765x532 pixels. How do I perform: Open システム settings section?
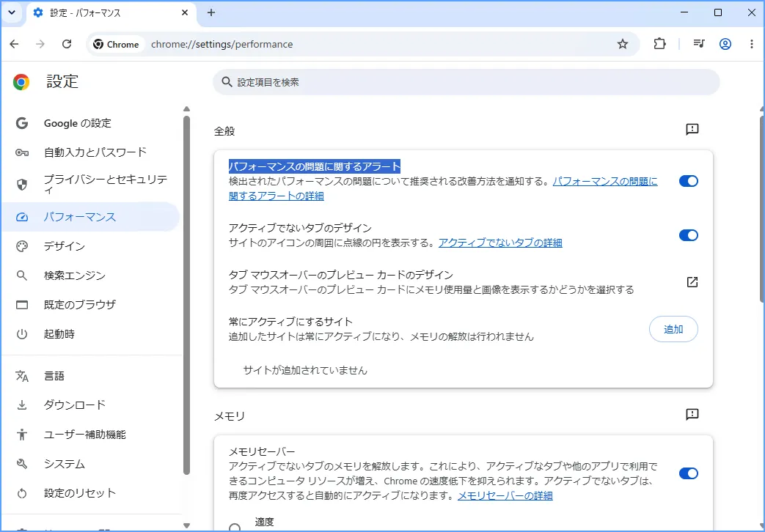click(x=91, y=464)
